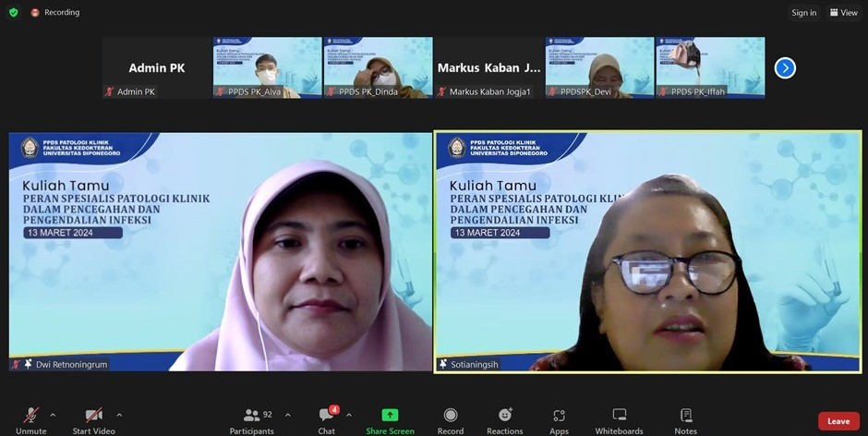868x436 pixels.
Task: Select the PPDS PK_Dinda video thumbnail
Action: coord(378,67)
